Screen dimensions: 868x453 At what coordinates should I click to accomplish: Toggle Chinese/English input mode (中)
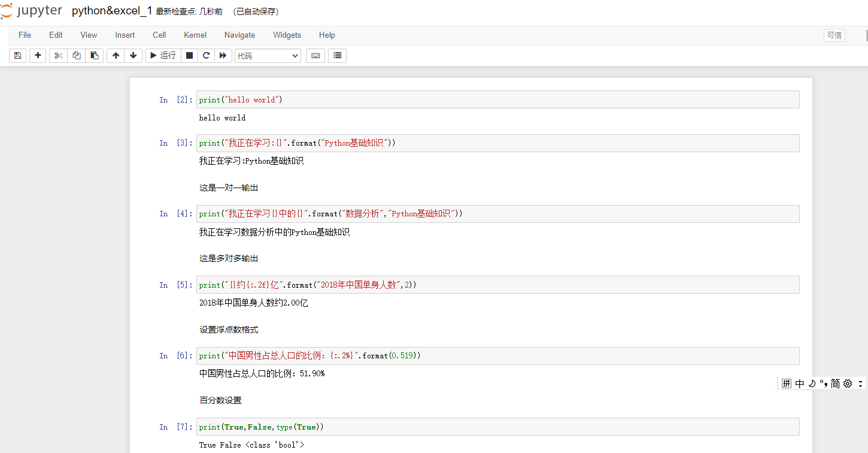800,383
